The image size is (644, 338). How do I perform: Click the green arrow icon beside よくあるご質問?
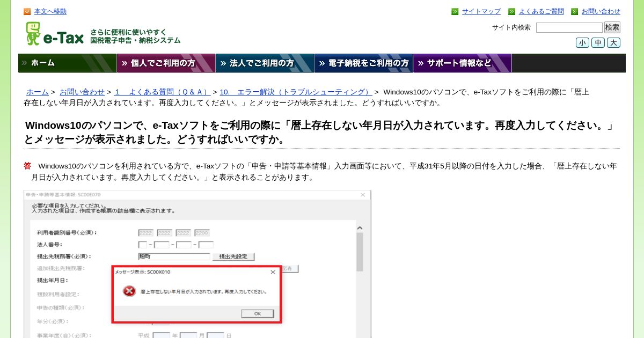click(x=512, y=11)
